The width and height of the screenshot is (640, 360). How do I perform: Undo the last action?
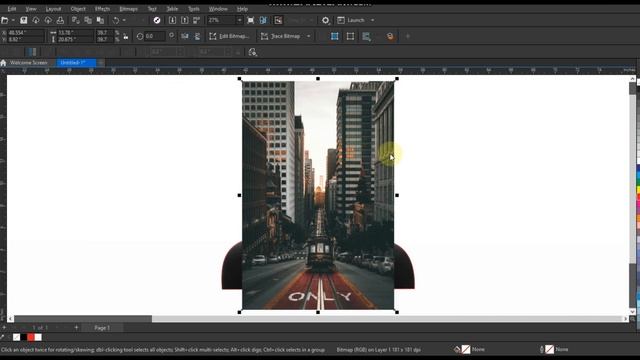(116, 20)
